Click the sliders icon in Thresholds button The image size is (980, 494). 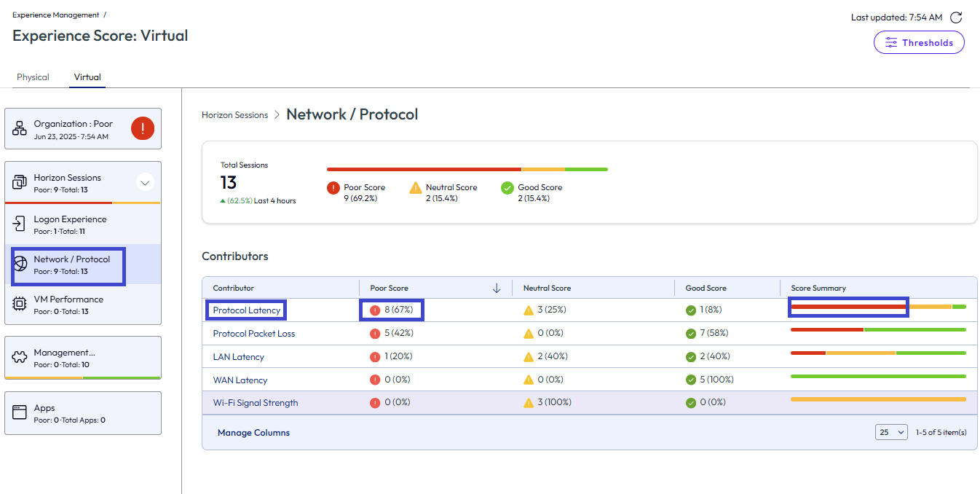[x=891, y=43]
